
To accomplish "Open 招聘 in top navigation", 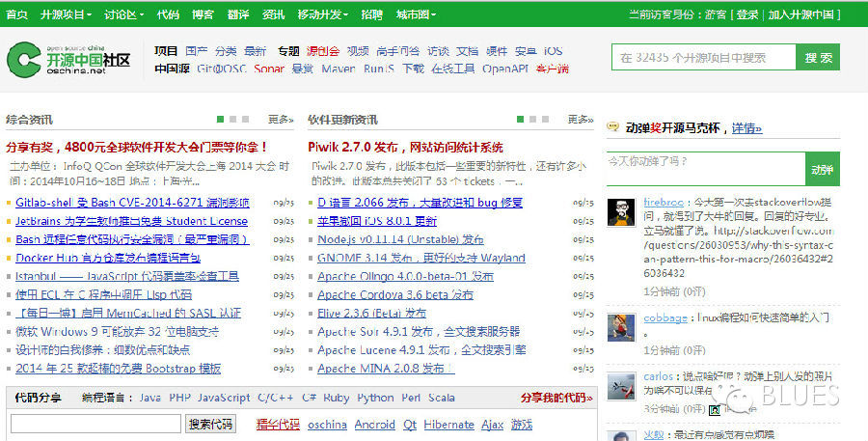I will 372,14.
